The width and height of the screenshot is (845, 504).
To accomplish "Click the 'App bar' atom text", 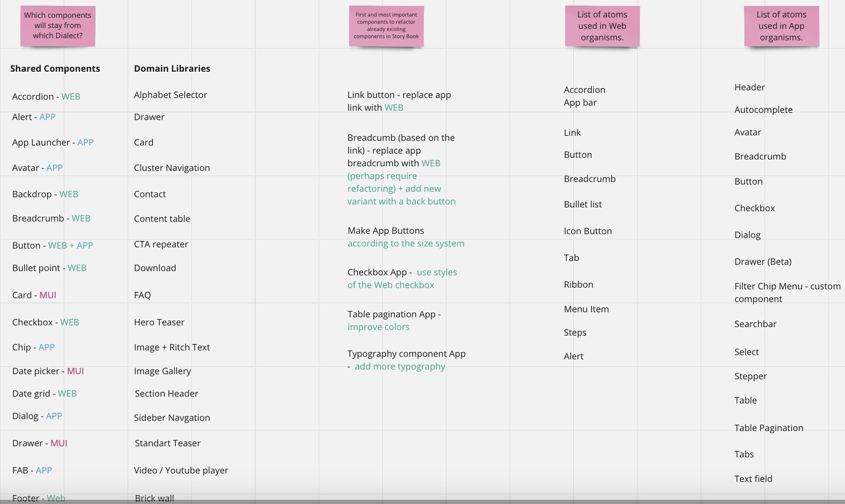I will tap(580, 102).
